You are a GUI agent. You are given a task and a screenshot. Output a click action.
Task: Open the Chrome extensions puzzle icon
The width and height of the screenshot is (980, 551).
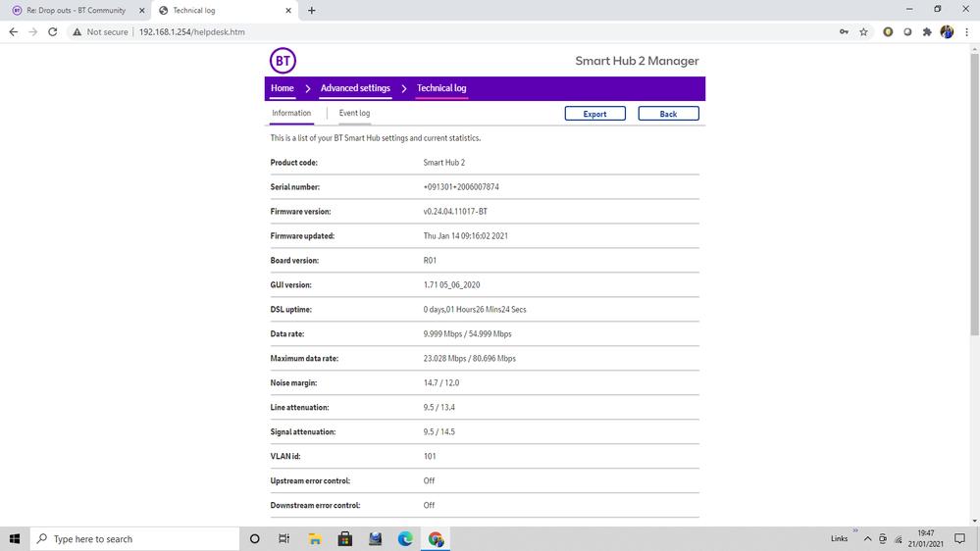pos(927,32)
